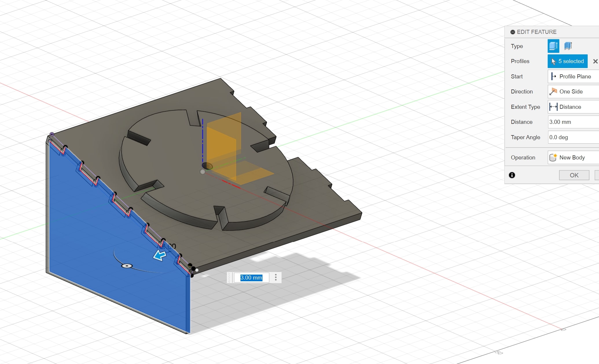This screenshot has height=364, width=599.
Task: Open the three-dot menu beside distance input
Action: tap(276, 277)
